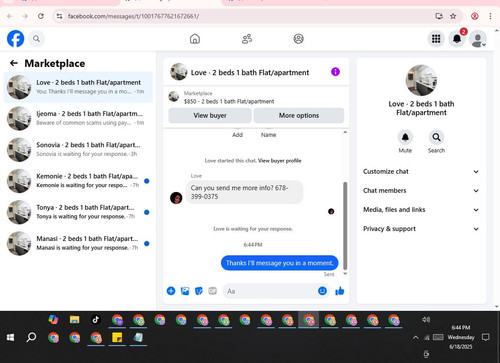Image resolution: width=500 pixels, height=363 pixels.
Task: Open the Facebook menu grid icon
Action: [x=436, y=39]
